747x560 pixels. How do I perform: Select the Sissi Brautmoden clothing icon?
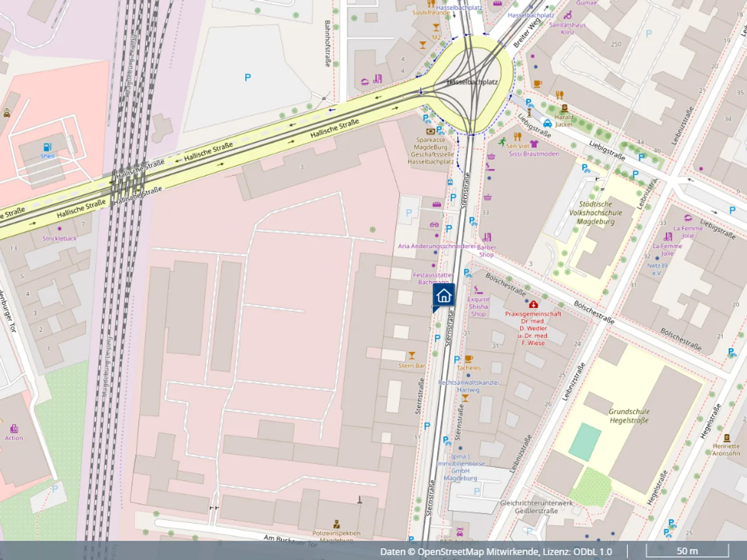[534, 144]
